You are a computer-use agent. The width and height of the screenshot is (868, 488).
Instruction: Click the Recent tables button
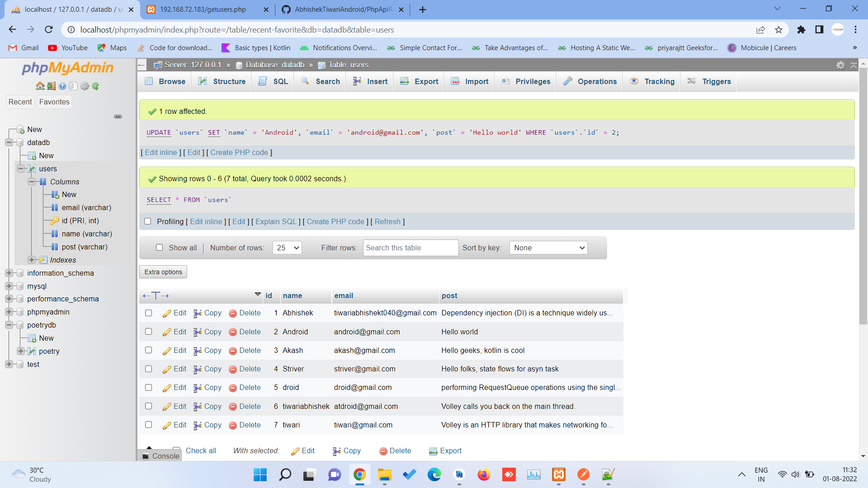(x=20, y=102)
